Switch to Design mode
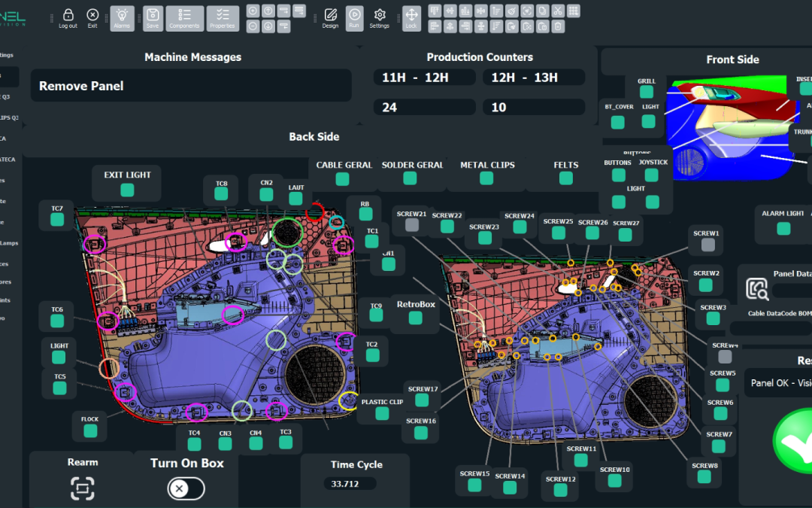 [330, 18]
